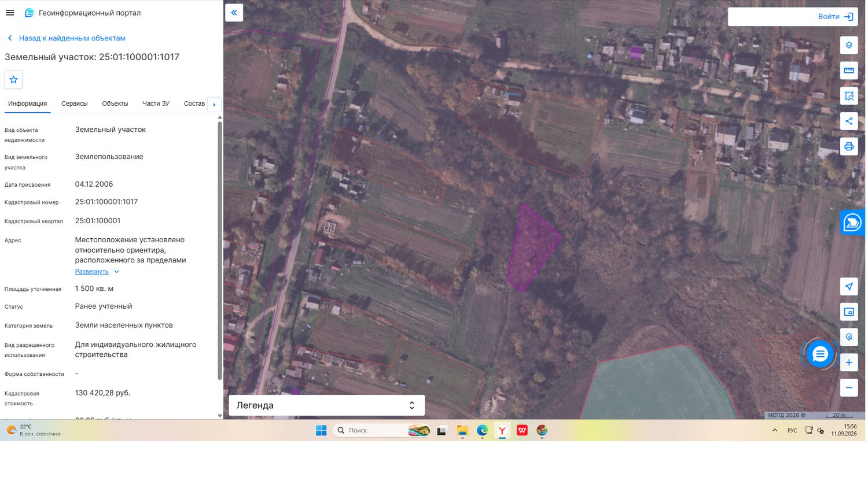Show more tabs with the right arrow
The image size is (868, 488).
214,105
